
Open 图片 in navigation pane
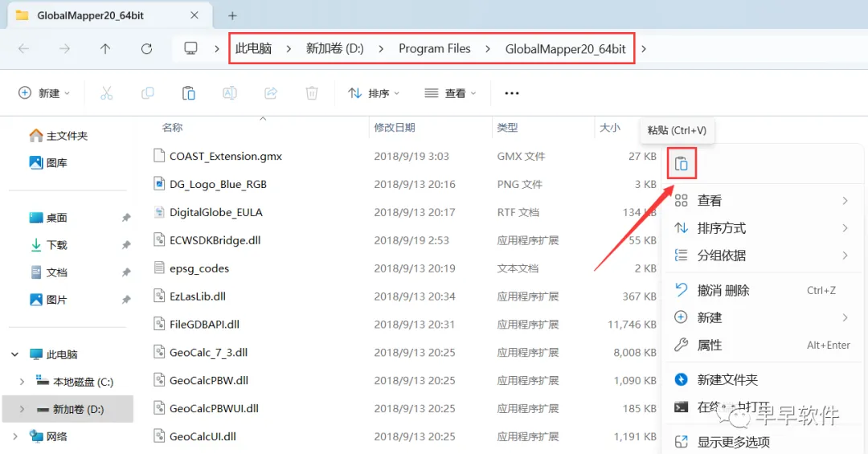(48, 300)
